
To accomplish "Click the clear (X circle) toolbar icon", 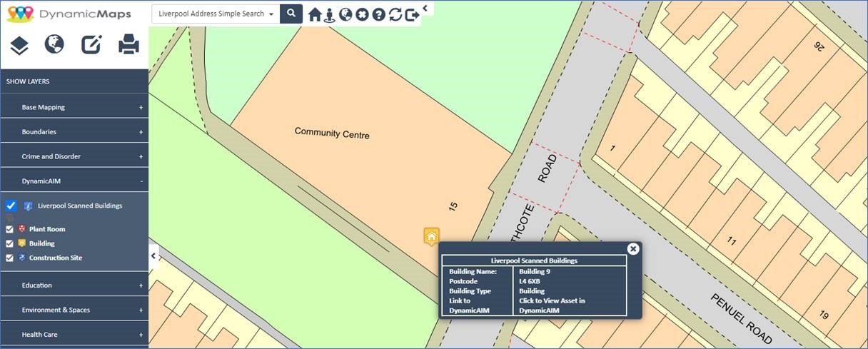I will tap(362, 14).
